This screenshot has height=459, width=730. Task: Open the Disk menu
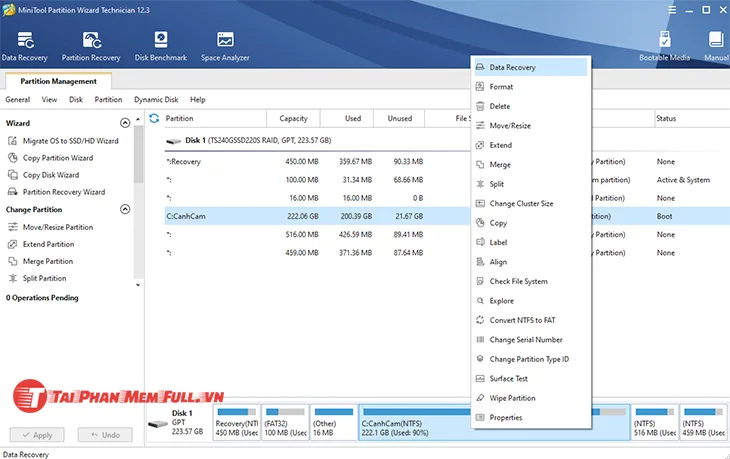(76, 100)
